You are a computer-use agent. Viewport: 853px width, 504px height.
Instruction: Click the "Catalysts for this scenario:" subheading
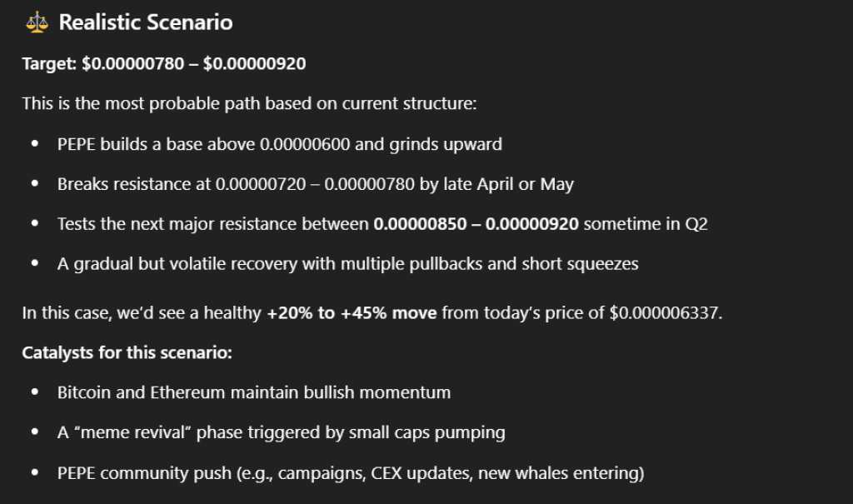click(127, 352)
